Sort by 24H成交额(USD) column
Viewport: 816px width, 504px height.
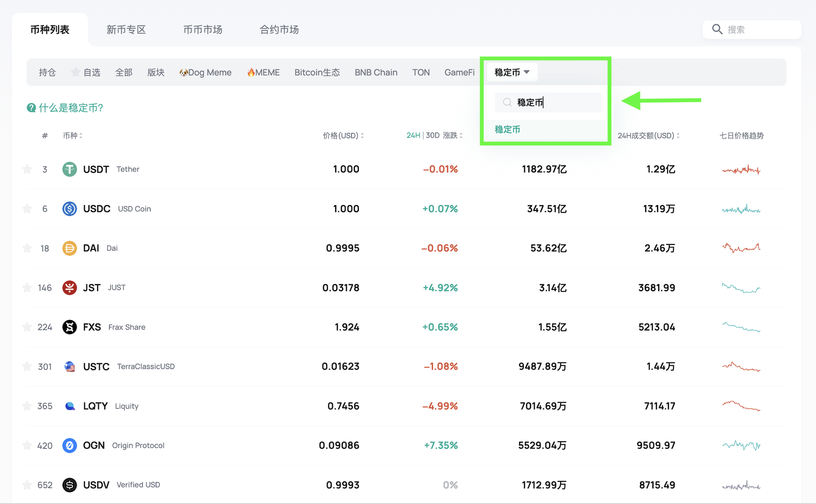coord(649,136)
